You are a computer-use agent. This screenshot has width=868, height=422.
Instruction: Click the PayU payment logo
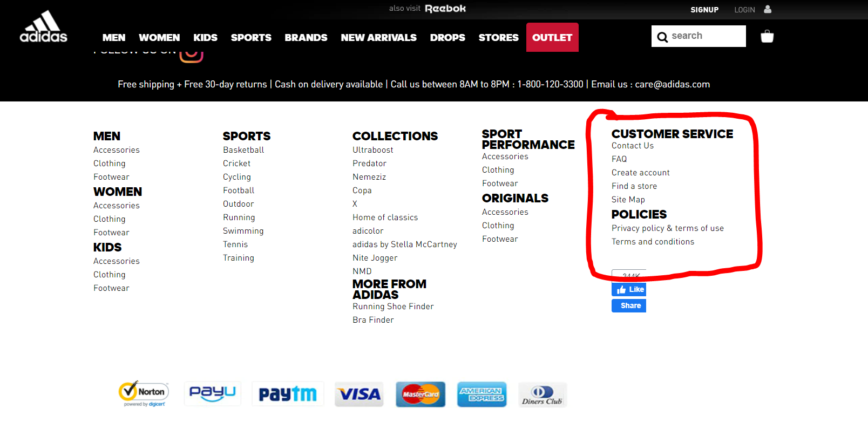(x=213, y=393)
